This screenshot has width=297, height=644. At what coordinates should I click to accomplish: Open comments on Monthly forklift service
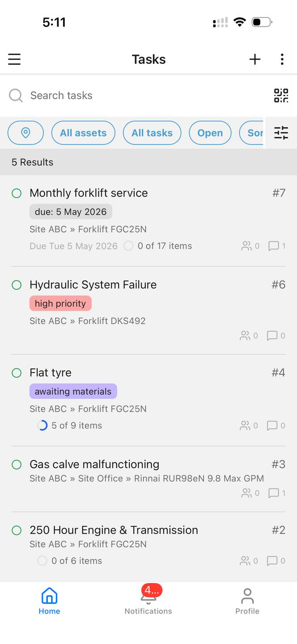[276, 246]
